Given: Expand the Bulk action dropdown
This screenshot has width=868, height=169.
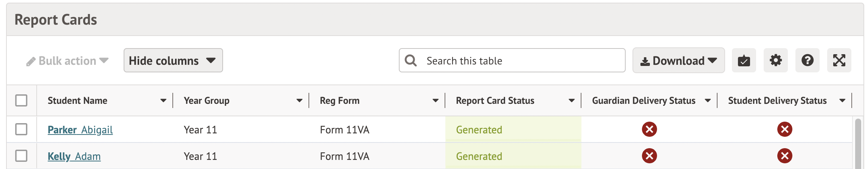Looking at the screenshot, I should 68,61.
